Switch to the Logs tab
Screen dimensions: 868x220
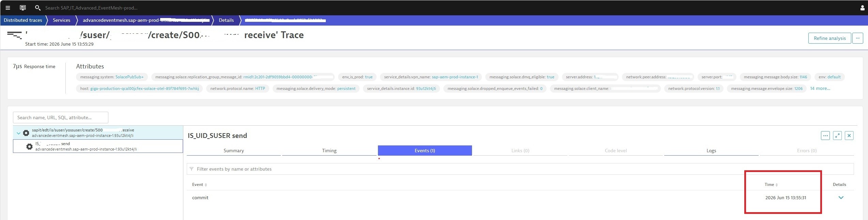pyautogui.click(x=711, y=151)
